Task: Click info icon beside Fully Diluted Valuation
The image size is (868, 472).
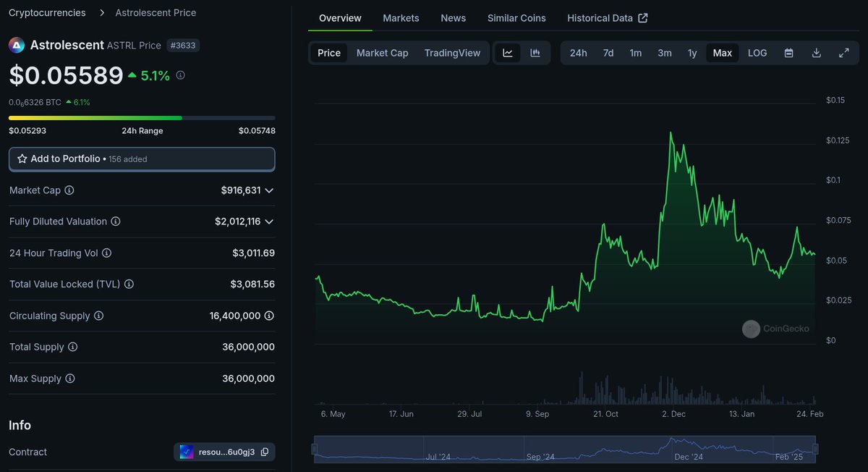Action: click(x=116, y=222)
